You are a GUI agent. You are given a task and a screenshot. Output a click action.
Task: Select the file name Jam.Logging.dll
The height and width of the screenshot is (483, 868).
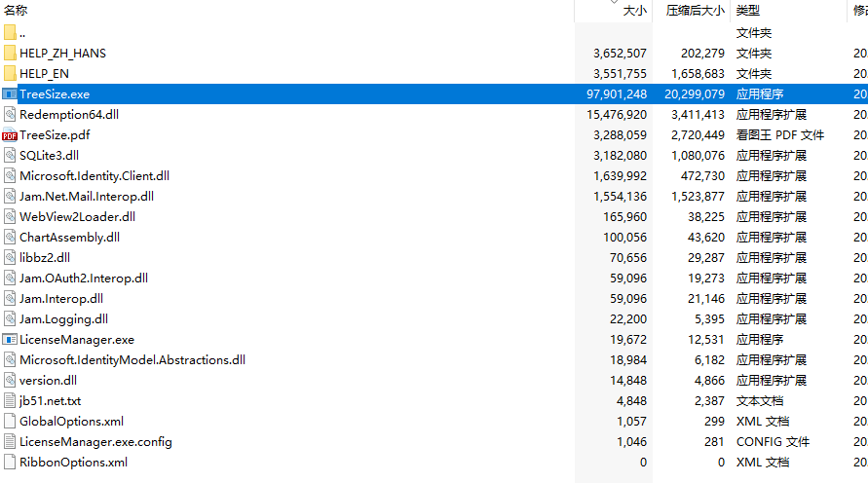pyautogui.click(x=63, y=319)
